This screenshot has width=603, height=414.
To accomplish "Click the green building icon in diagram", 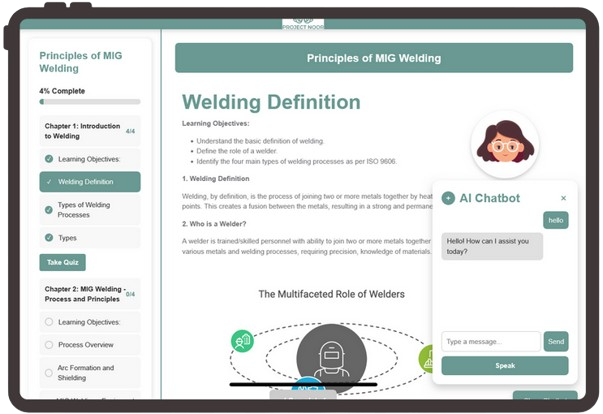I will click(241, 340).
